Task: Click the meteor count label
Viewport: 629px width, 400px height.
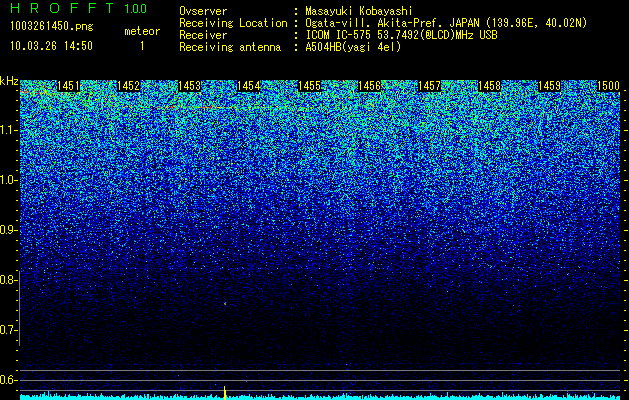Action: click(x=142, y=31)
